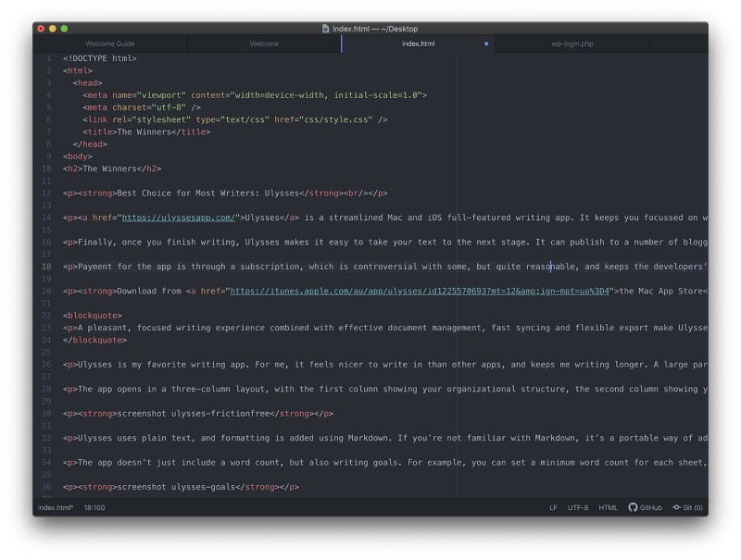Open the itunes.apple.com link on line 20

420,292
